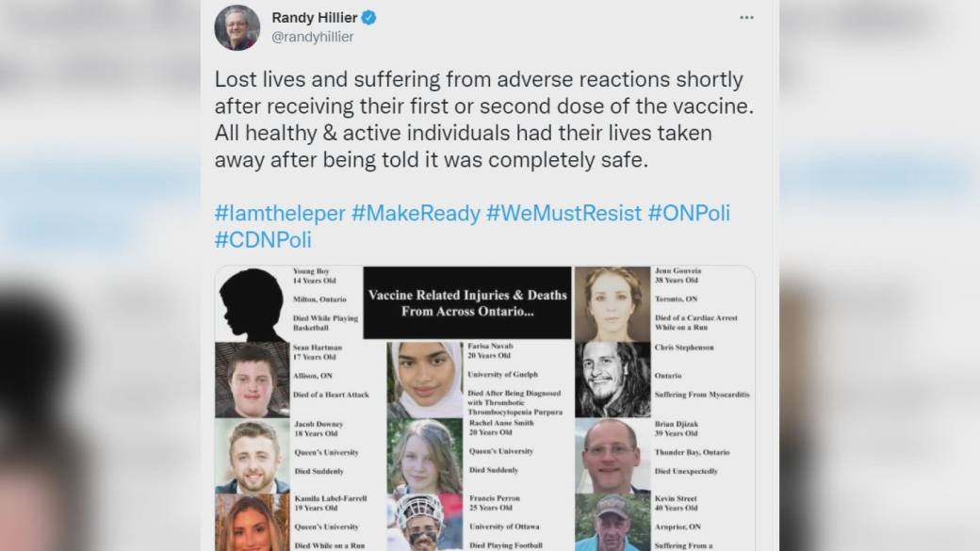Click the blue verified badge

tap(368, 18)
